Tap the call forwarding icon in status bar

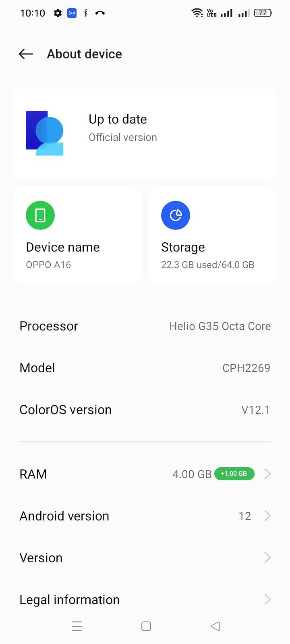[99, 13]
